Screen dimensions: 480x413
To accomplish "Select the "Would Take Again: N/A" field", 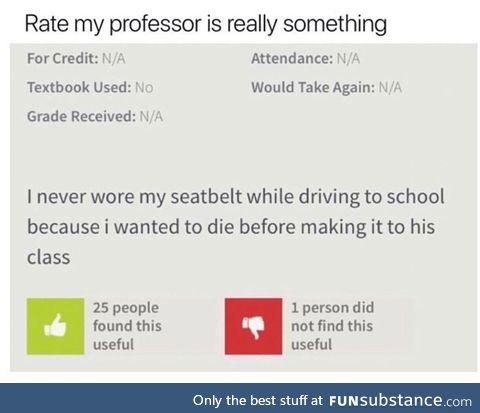I will (326, 88).
